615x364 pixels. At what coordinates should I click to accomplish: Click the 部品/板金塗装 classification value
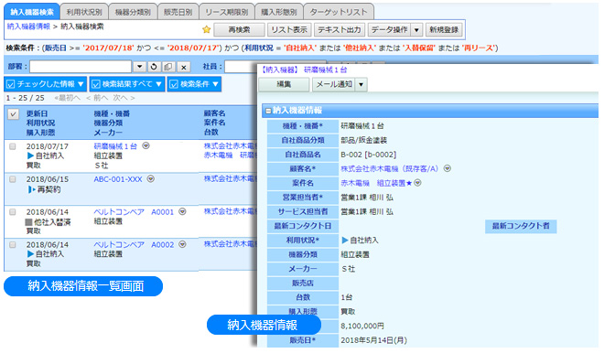coord(363,140)
